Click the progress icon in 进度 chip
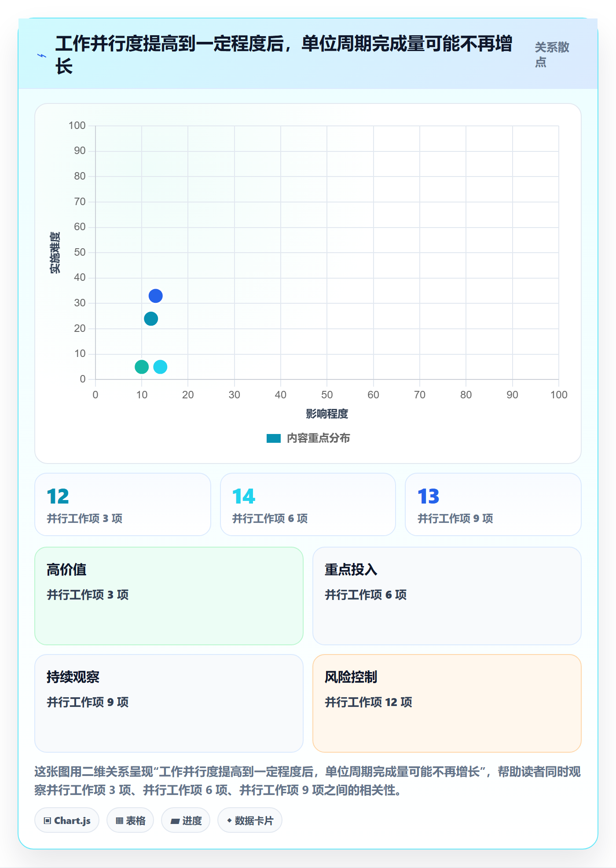 tap(175, 821)
